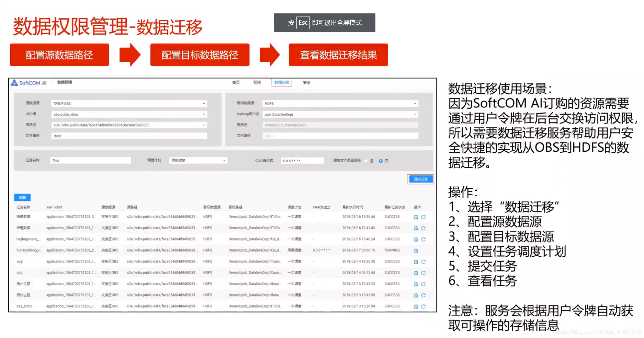Select 否 for deleting source files

(x=381, y=161)
